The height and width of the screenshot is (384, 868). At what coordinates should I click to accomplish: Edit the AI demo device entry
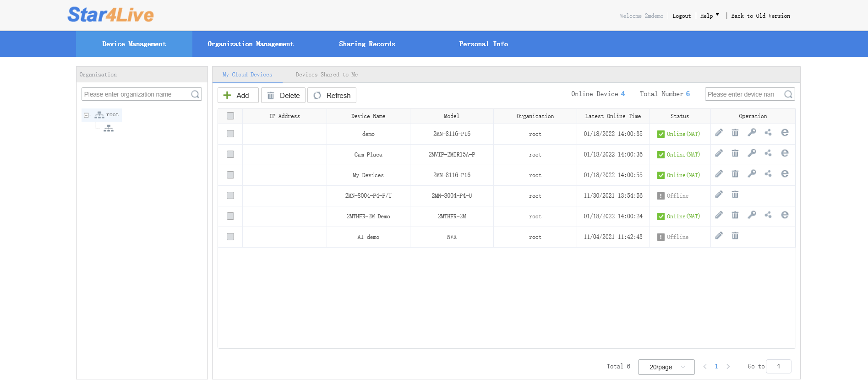pos(719,236)
